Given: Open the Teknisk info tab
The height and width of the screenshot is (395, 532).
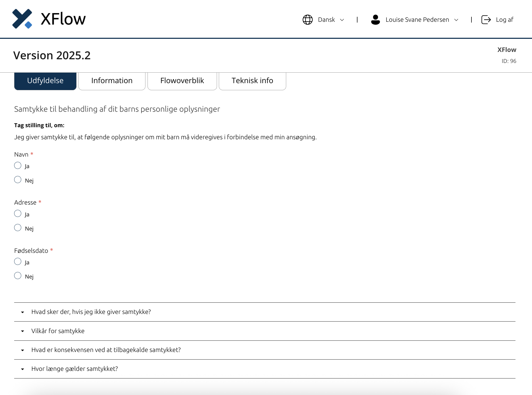Looking at the screenshot, I should tap(252, 81).
